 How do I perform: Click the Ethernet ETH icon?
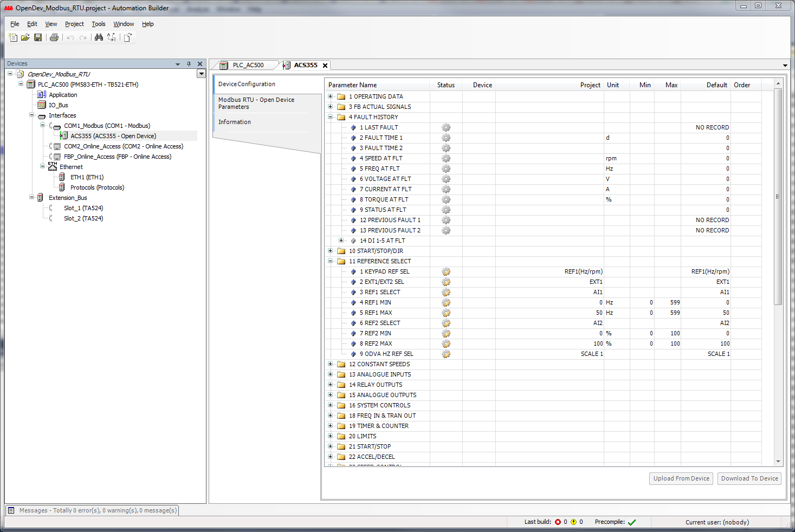click(x=53, y=166)
